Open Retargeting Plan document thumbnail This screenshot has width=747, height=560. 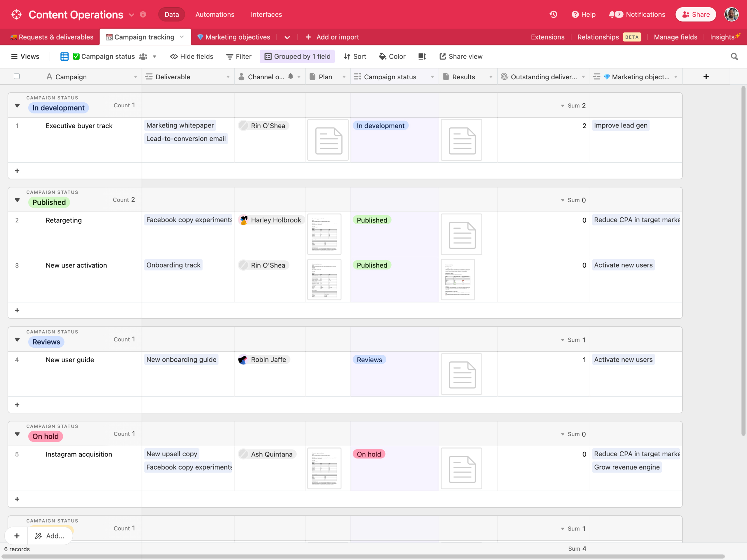coord(324,234)
